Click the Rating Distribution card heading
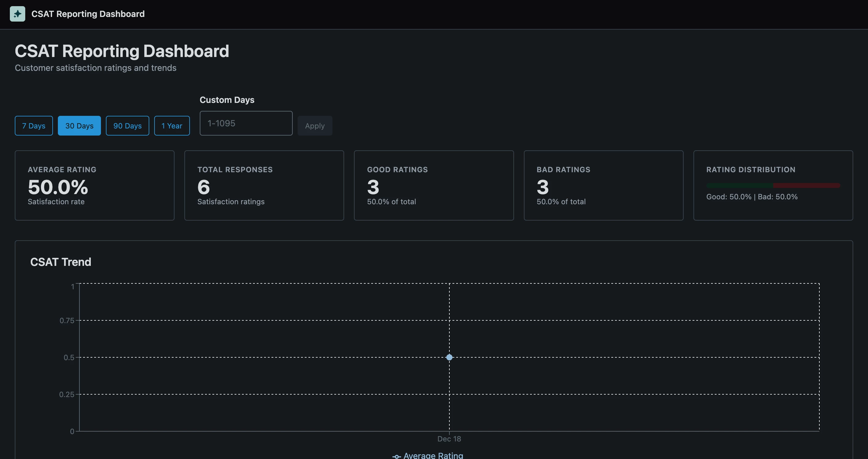Screen dimensions: 868x459 [x=750, y=170]
